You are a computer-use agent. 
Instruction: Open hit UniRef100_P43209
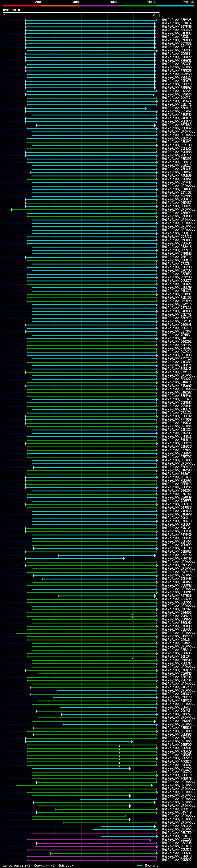[177, 91]
